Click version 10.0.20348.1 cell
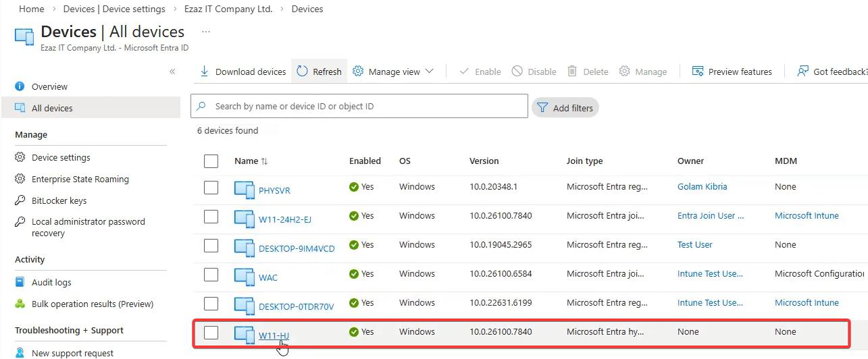 click(x=493, y=186)
